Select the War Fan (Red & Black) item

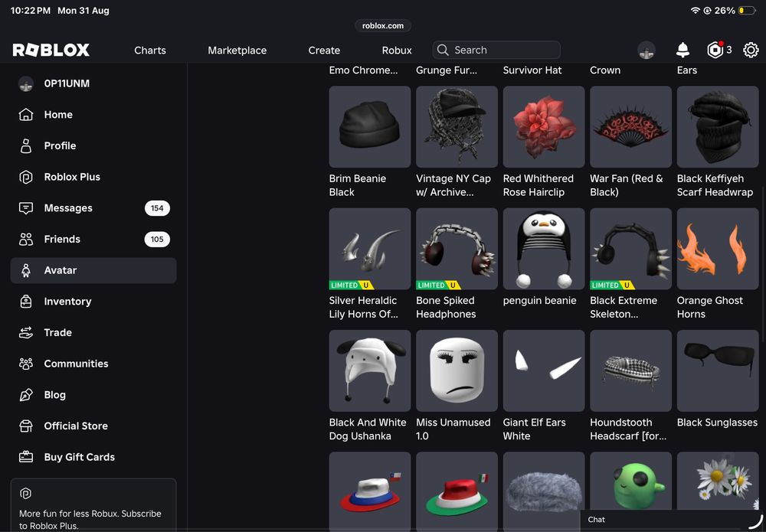tap(630, 127)
